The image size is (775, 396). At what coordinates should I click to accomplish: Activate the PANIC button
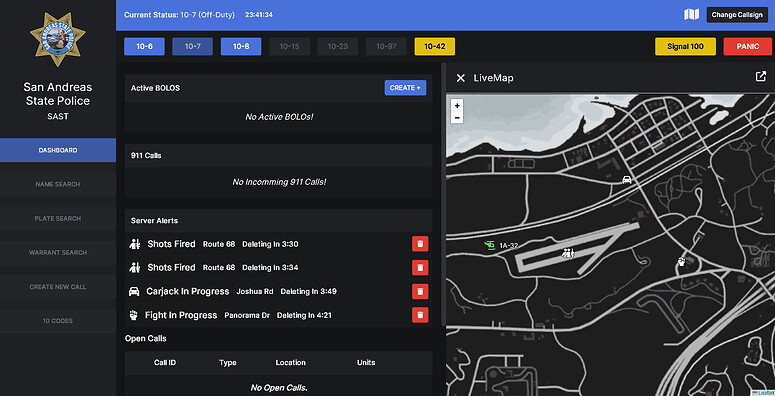747,46
